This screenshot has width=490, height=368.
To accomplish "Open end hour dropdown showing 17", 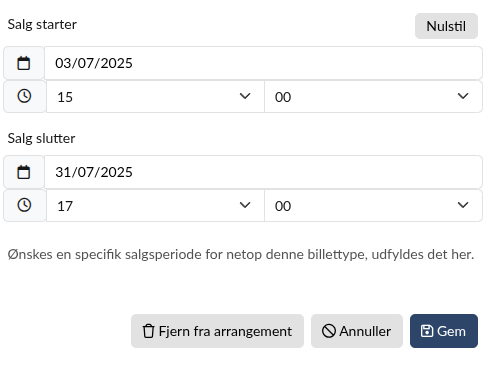I will click(155, 205).
